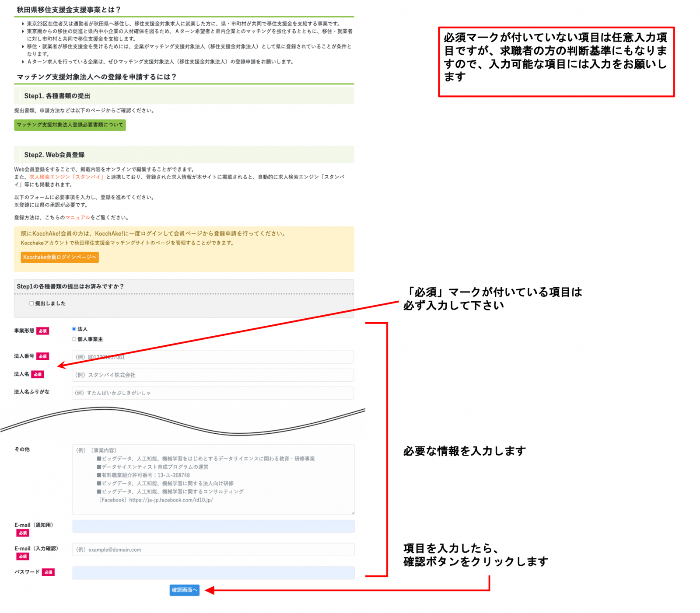Focus the E-mail（入力確認） field
700x613 pixels.
[x=213, y=550]
